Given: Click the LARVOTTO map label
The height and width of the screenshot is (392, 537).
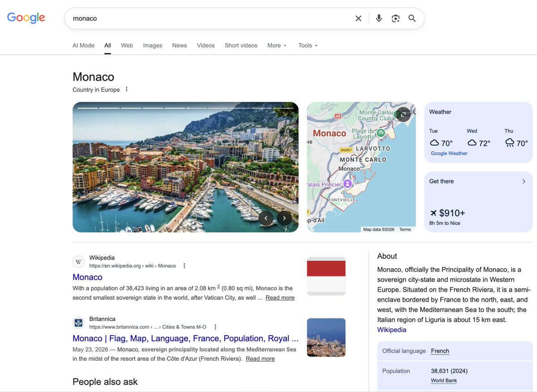Looking at the screenshot, I should tap(373, 148).
